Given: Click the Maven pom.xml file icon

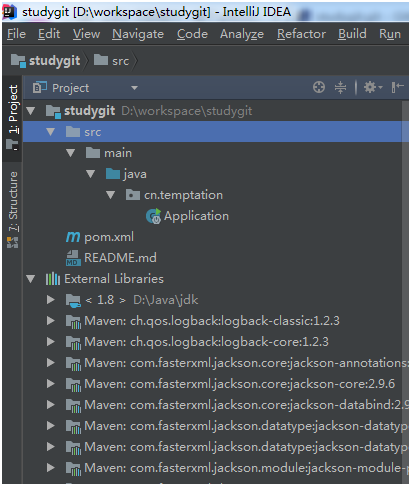Looking at the screenshot, I should [73, 237].
